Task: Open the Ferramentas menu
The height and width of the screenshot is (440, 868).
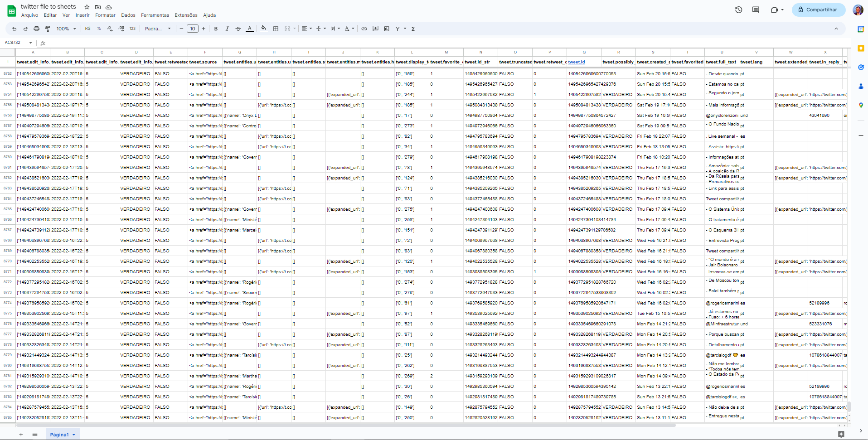Action: click(x=155, y=15)
